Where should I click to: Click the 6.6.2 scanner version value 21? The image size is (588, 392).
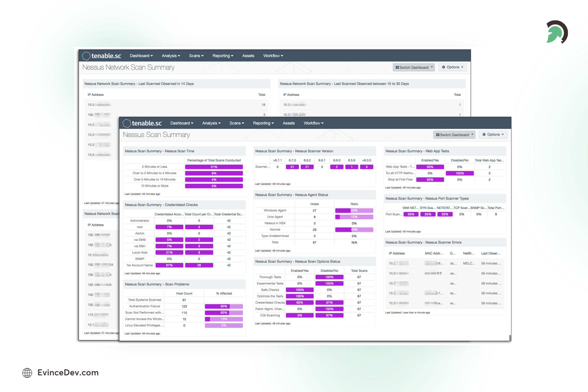click(307, 167)
